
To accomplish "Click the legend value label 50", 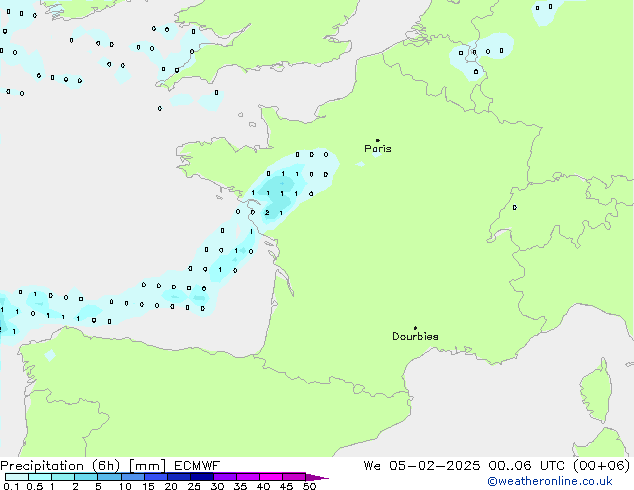I will pyautogui.click(x=309, y=486).
